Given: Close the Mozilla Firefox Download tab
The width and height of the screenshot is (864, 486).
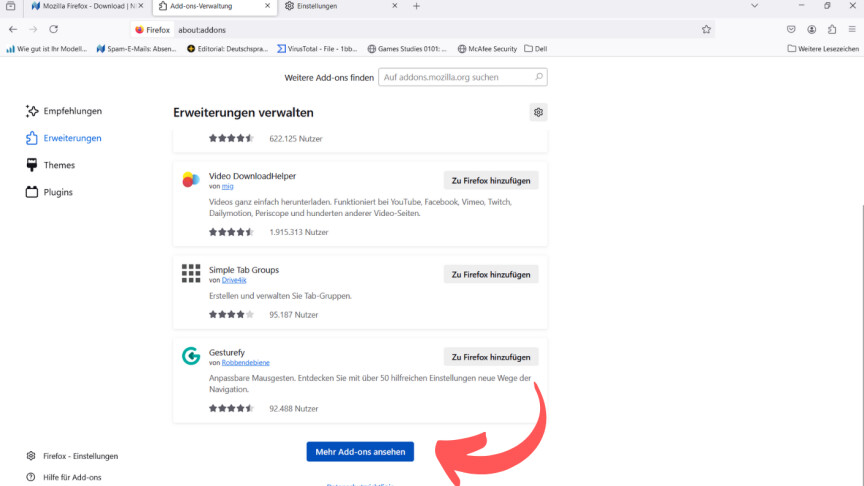Looking at the screenshot, I should click(141, 6).
